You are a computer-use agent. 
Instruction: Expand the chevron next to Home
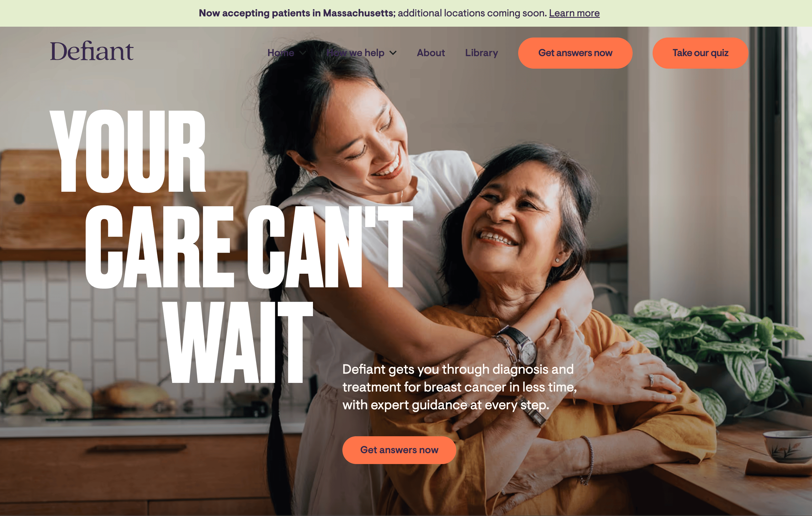[303, 53]
